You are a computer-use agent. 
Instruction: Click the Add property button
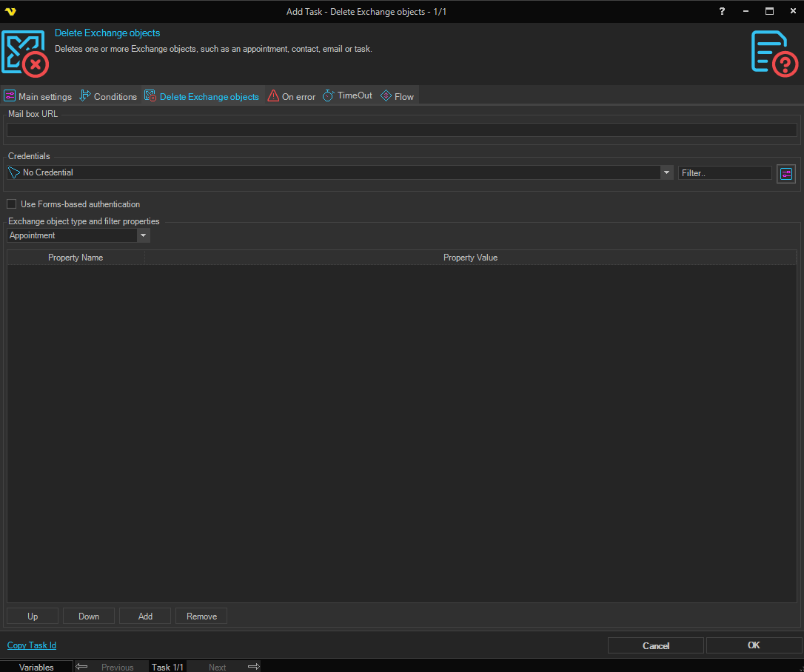pos(145,616)
